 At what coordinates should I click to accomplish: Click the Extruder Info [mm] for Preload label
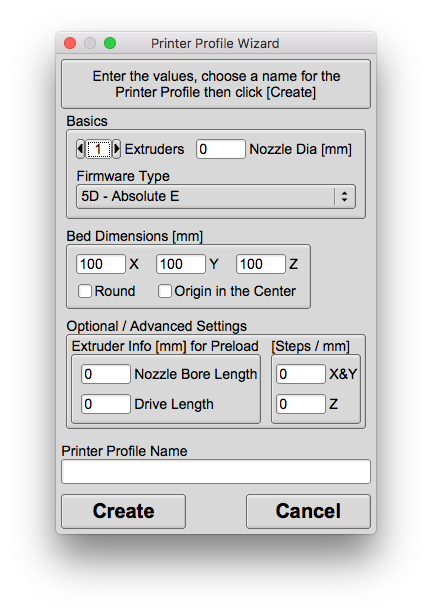[165, 346]
